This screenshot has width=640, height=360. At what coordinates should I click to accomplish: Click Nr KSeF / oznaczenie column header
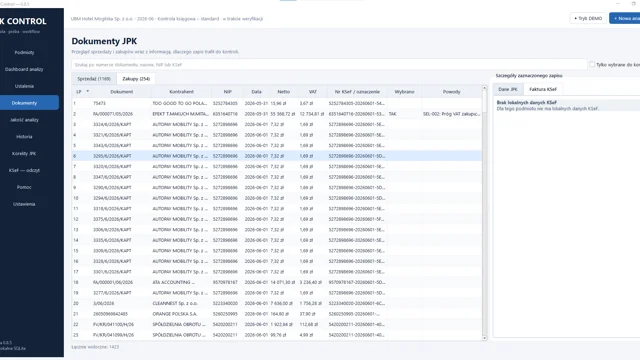click(x=357, y=92)
